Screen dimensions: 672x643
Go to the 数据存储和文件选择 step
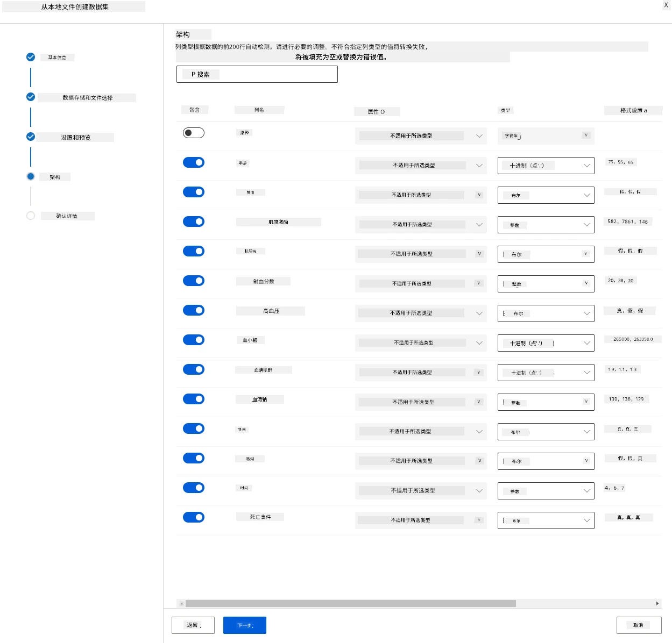(87, 98)
